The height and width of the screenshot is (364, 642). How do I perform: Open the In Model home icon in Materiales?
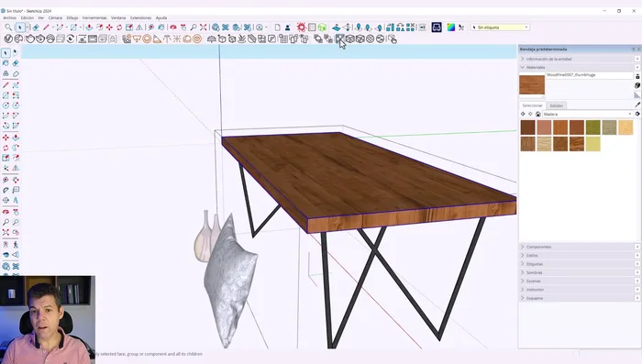(x=538, y=114)
